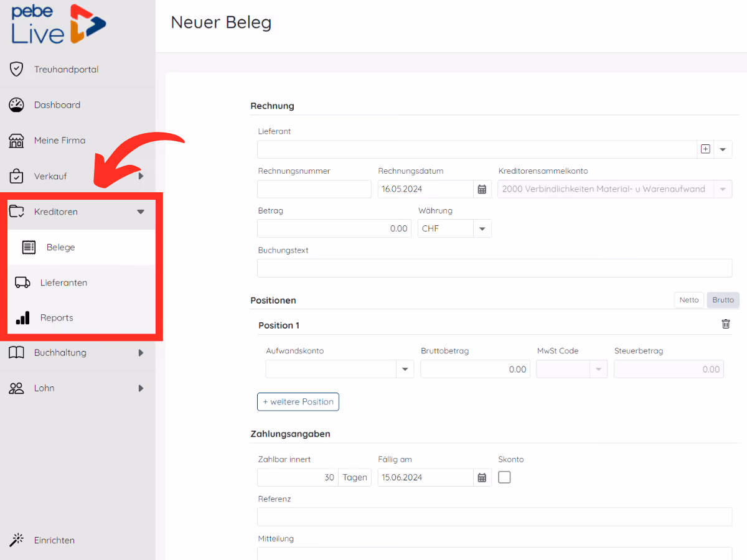
Task: Expand the Verkauf submenu arrow
Action: pos(141,176)
